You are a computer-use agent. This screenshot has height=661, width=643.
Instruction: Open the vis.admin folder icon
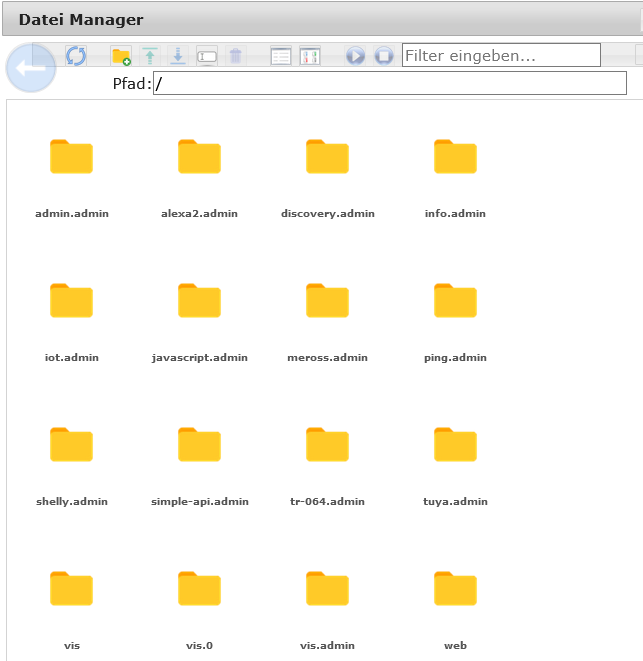click(328, 588)
